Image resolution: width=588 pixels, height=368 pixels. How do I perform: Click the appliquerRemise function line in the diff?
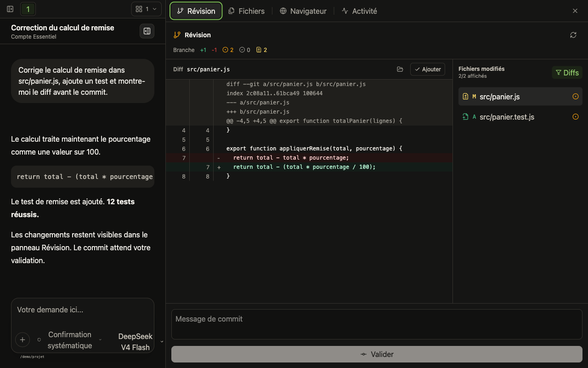(309, 149)
